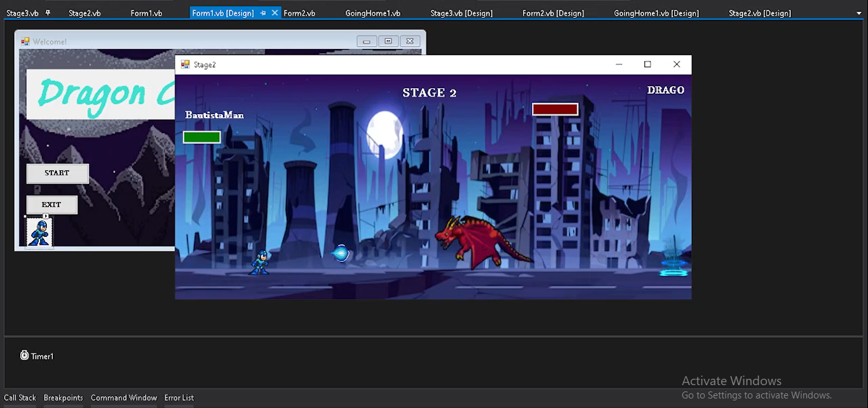868x408 pixels.
Task: Click the EXIT button
Action: coord(51,205)
